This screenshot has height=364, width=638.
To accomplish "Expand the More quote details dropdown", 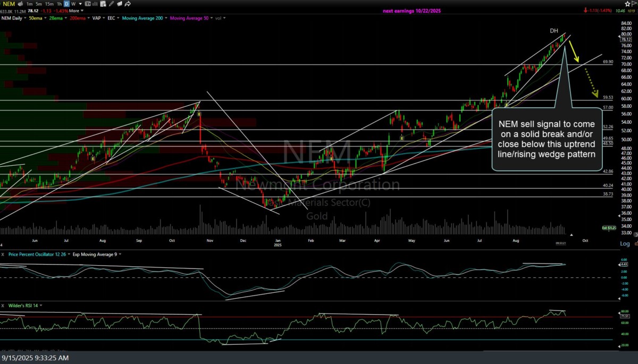I will click(x=76, y=11).
